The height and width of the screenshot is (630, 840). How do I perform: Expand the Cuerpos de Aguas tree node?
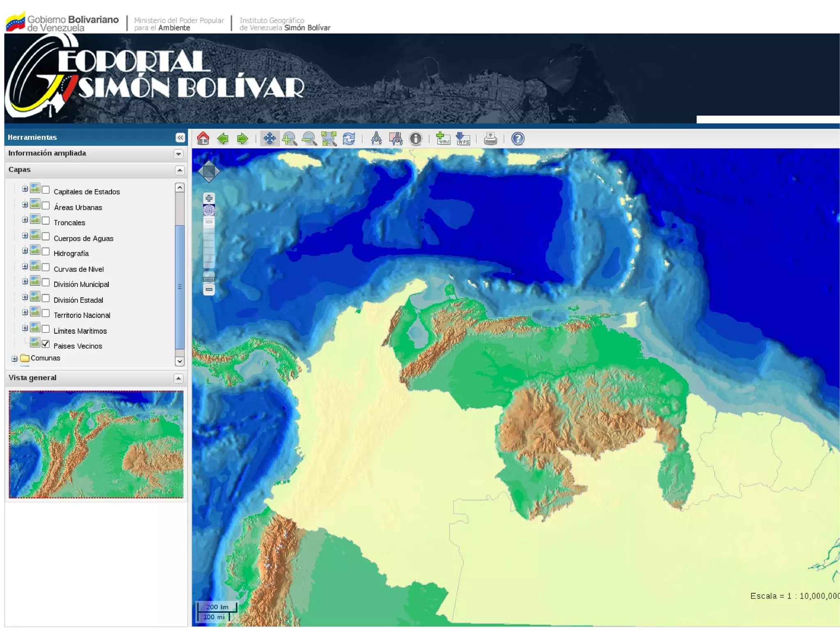25,236
